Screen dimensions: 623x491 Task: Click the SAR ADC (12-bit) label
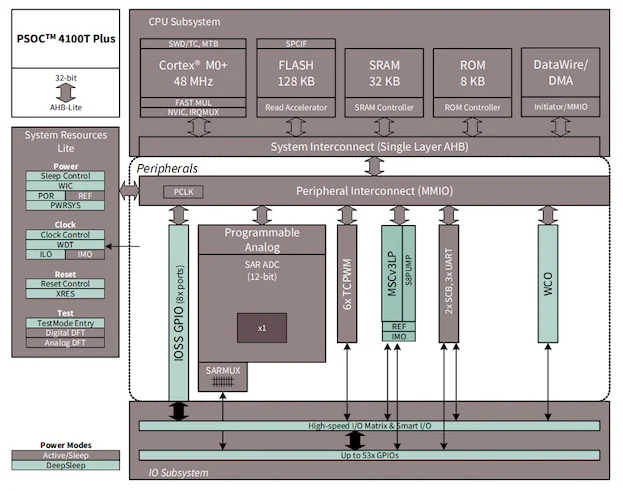[262, 271]
